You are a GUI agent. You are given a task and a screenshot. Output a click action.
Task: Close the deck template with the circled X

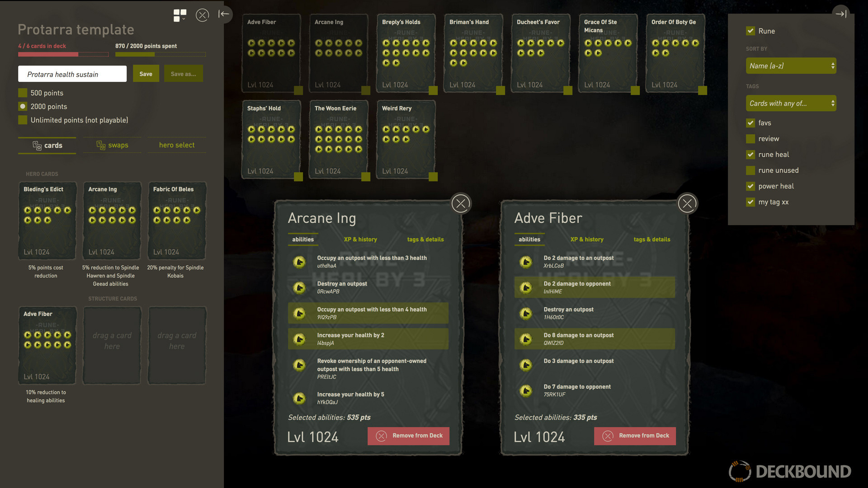tap(202, 15)
